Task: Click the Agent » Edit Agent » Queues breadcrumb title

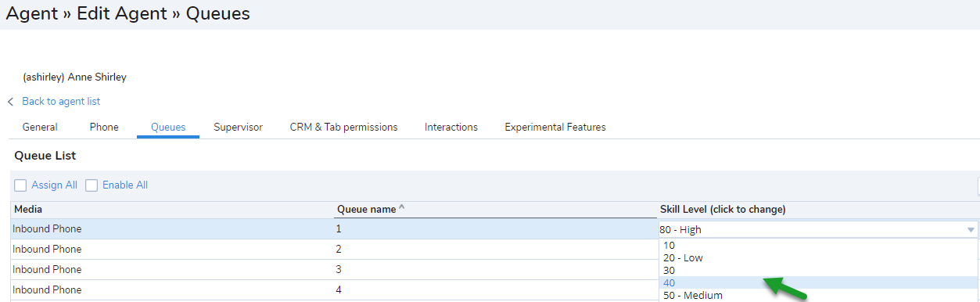Action: pyautogui.click(x=128, y=13)
